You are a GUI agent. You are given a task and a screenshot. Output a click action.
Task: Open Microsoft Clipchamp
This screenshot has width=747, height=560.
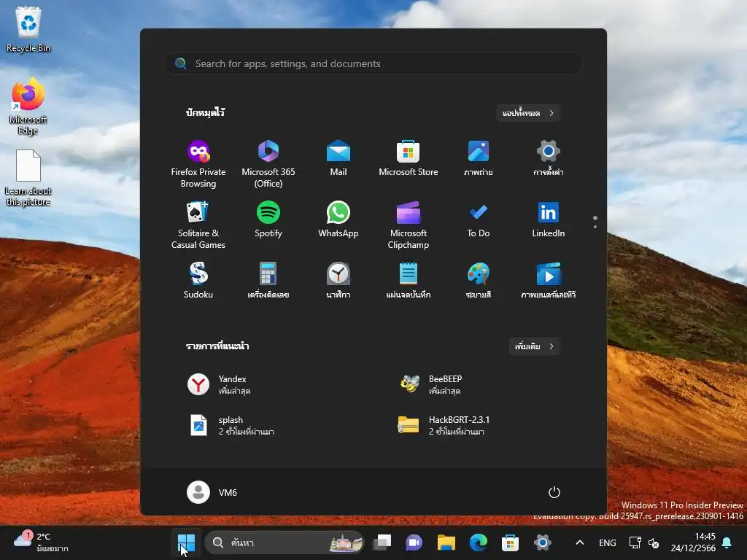[x=409, y=225]
